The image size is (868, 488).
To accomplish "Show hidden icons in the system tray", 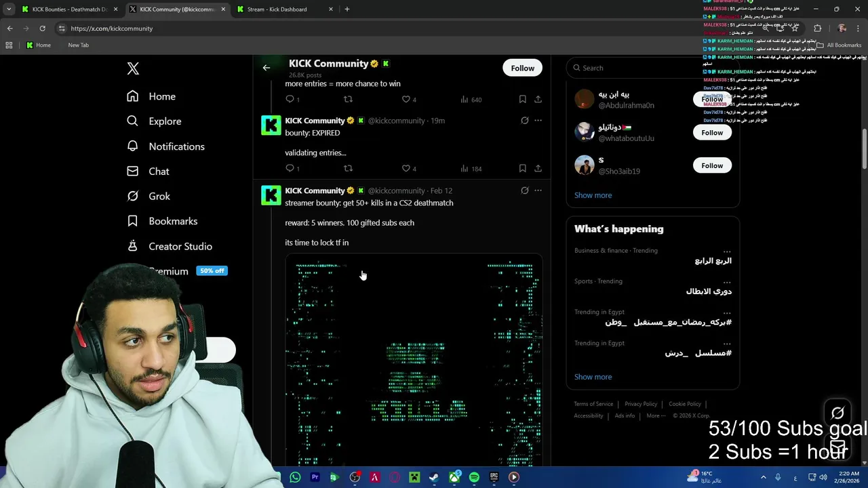I will [763, 477].
